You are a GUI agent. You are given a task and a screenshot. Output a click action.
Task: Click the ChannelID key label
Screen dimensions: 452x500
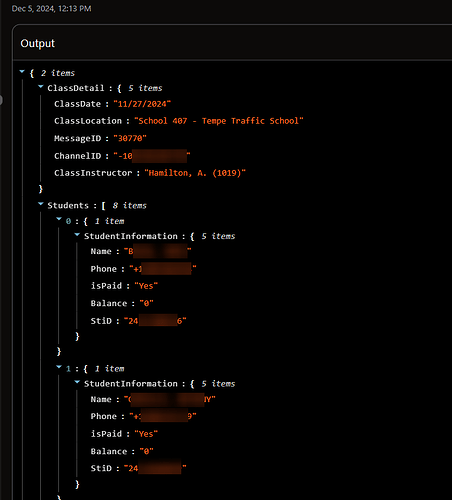(x=78, y=156)
